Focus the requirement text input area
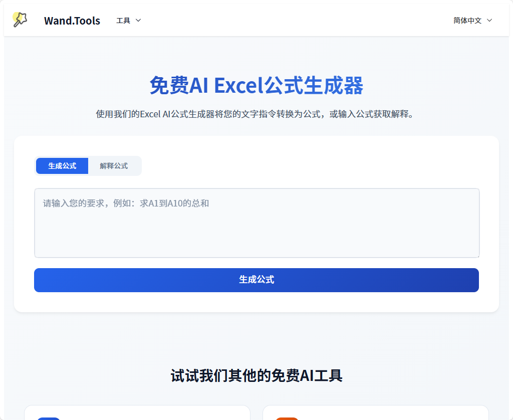Viewport: 513px width, 420px height. tap(257, 223)
